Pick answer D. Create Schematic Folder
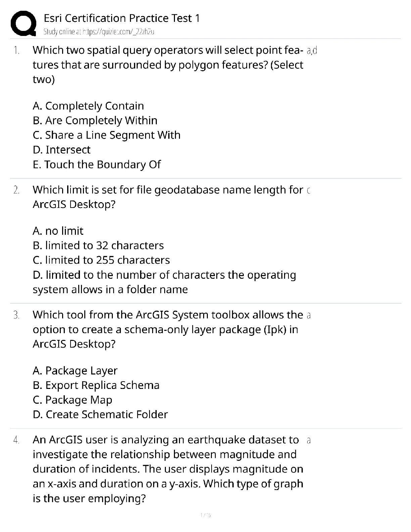The height and width of the screenshot is (532, 411). coord(100,414)
